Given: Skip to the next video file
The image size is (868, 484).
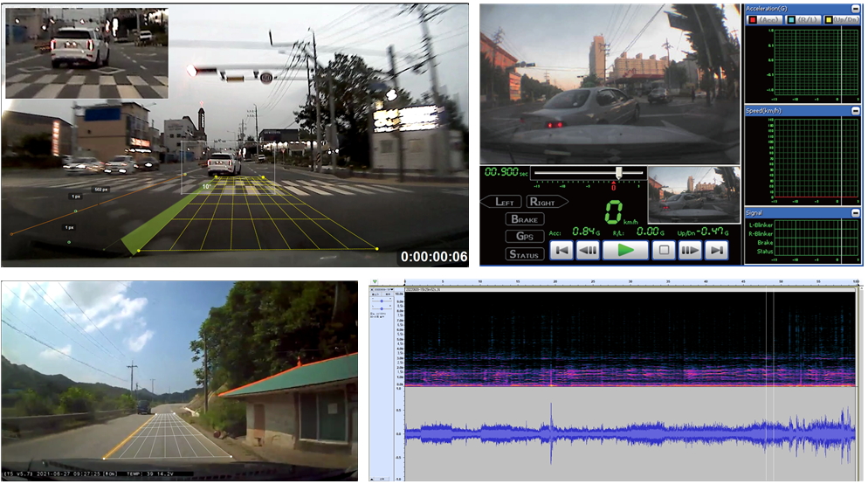Looking at the screenshot, I should (717, 251).
